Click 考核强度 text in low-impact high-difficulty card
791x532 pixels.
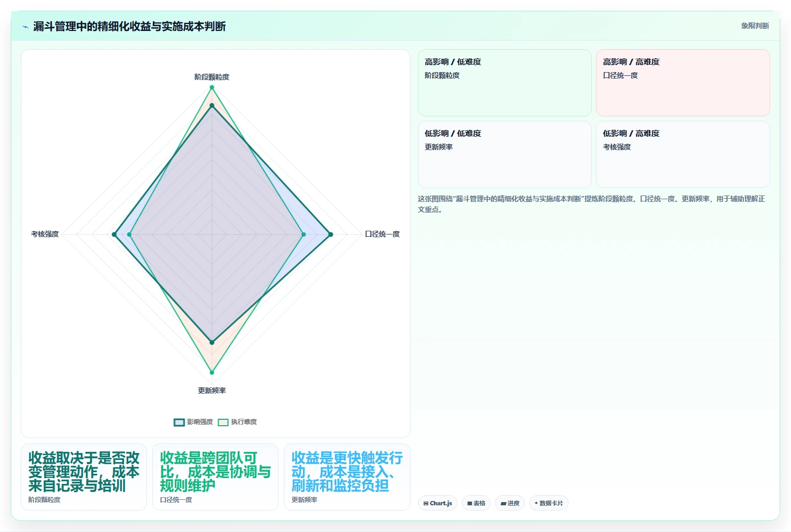click(x=617, y=147)
